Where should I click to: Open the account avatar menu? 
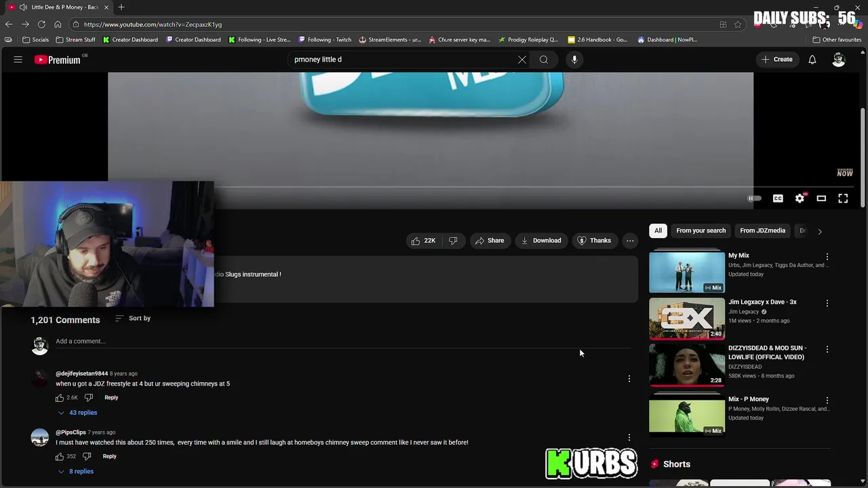click(839, 60)
